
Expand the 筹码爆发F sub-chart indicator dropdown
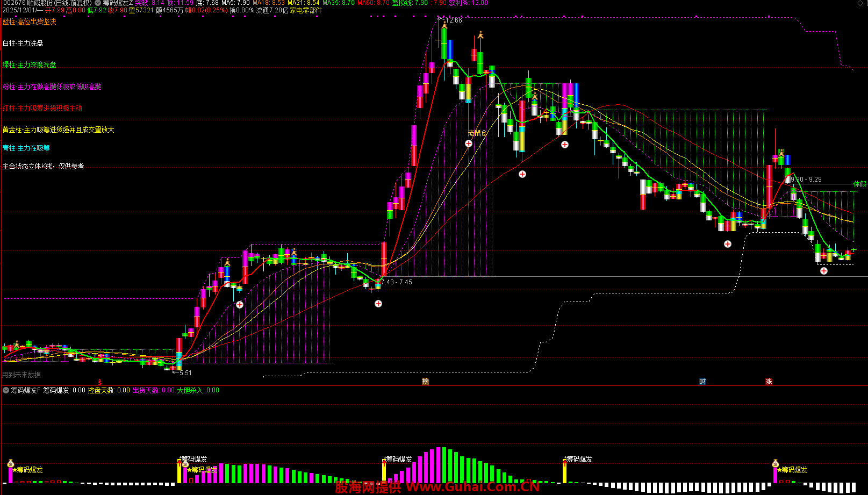6,390
